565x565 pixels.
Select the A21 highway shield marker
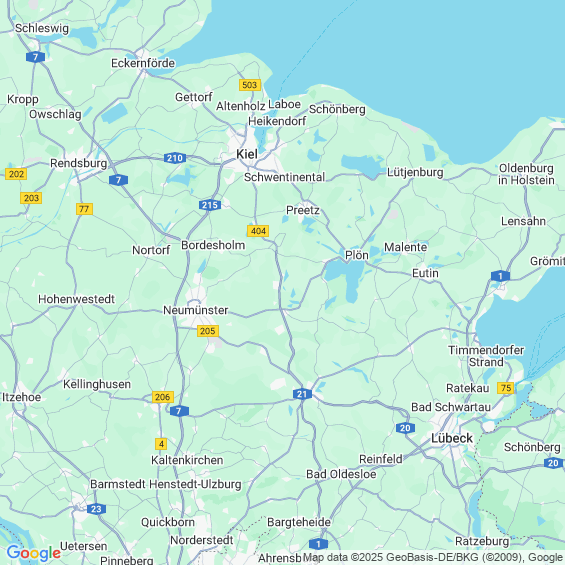(302, 394)
